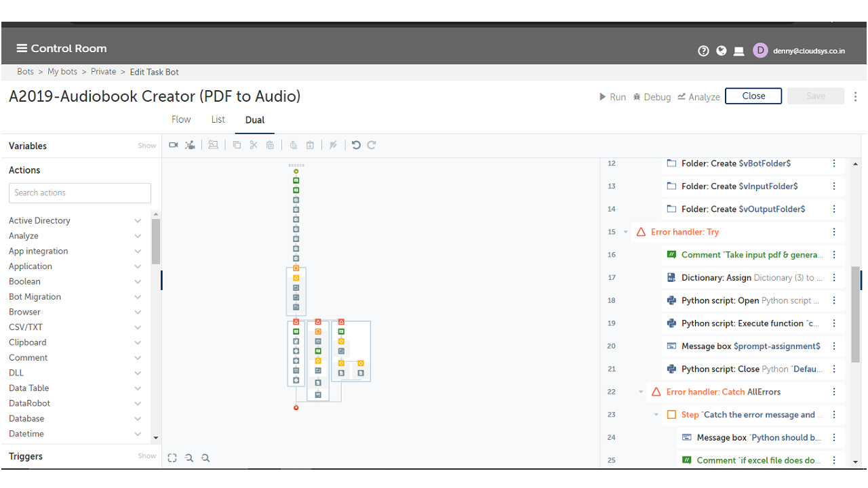Click the device laptop icon in header
This screenshot has width=868, height=488.
pyautogui.click(x=739, y=51)
